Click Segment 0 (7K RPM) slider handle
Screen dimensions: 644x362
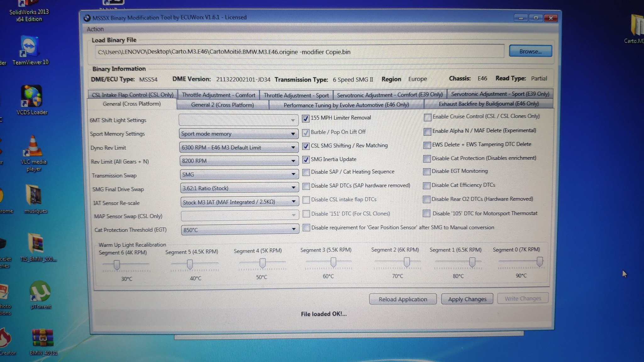point(540,261)
